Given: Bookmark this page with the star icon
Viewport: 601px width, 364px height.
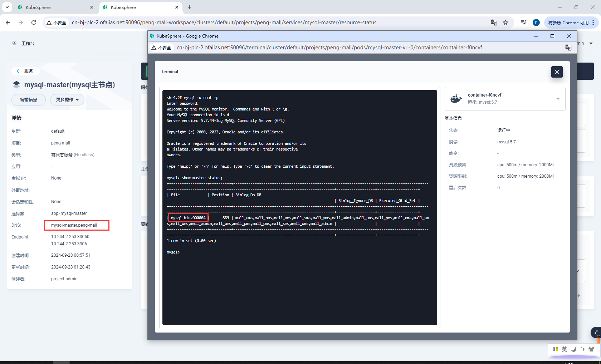Looking at the screenshot, I should pyautogui.click(x=505, y=23).
